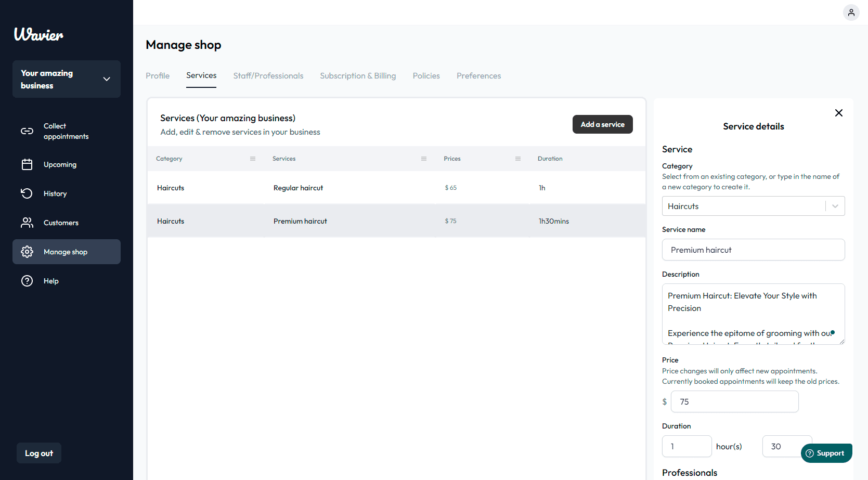Open the Prices column menu icon
This screenshot has width=868, height=480.
pos(518,159)
